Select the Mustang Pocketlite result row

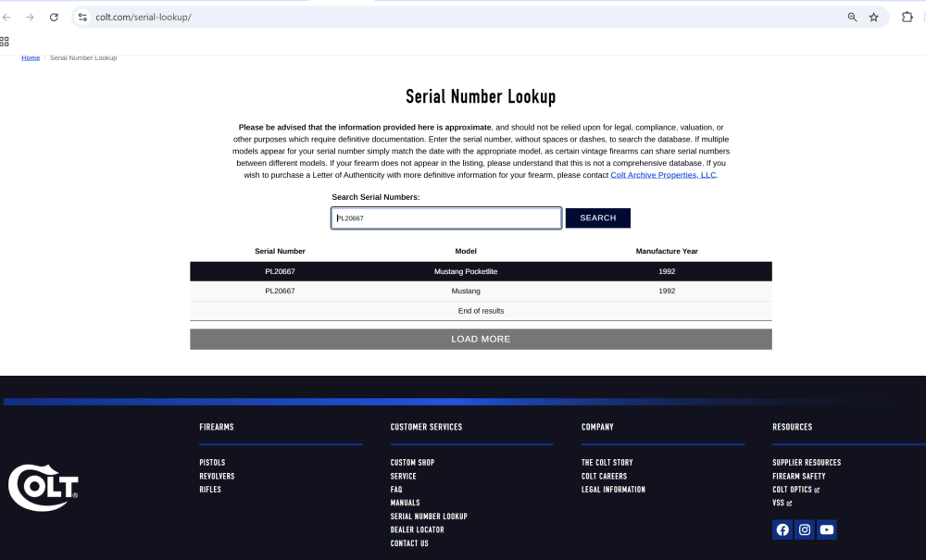[481, 271]
